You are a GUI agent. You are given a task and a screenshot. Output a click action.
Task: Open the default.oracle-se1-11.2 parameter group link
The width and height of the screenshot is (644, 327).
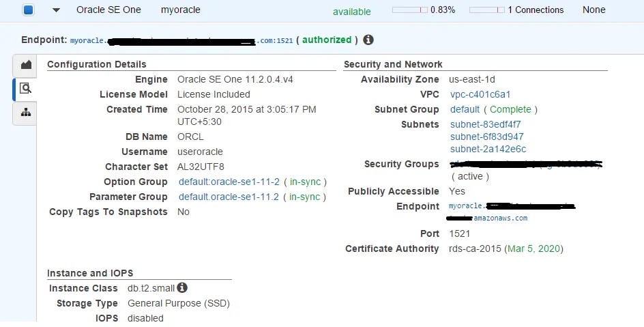click(x=229, y=197)
